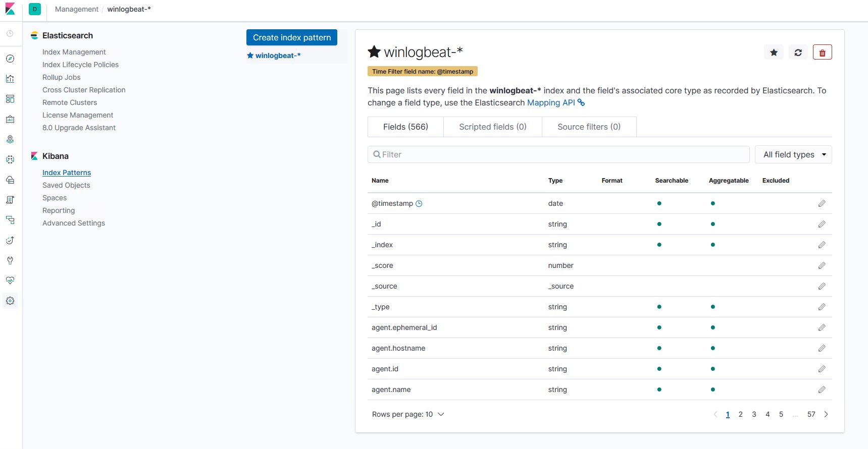Click next page arrow
This screenshot has width=868, height=449.
pyautogui.click(x=826, y=414)
